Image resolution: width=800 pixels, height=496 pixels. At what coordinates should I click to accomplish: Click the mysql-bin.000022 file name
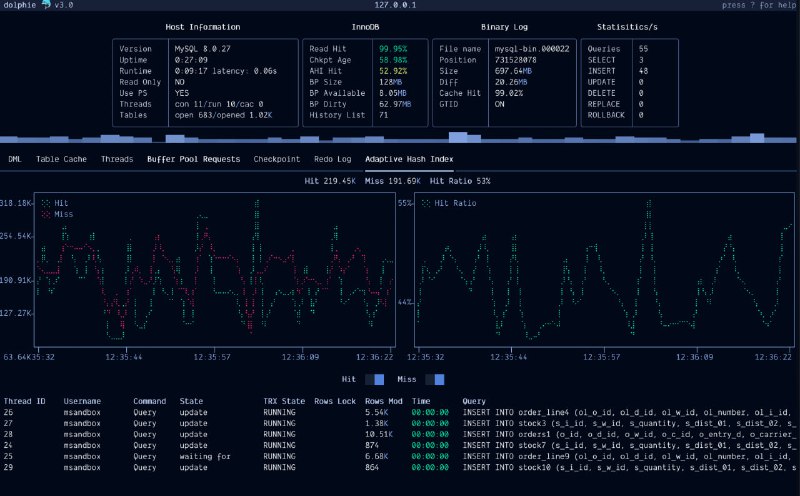(532, 49)
